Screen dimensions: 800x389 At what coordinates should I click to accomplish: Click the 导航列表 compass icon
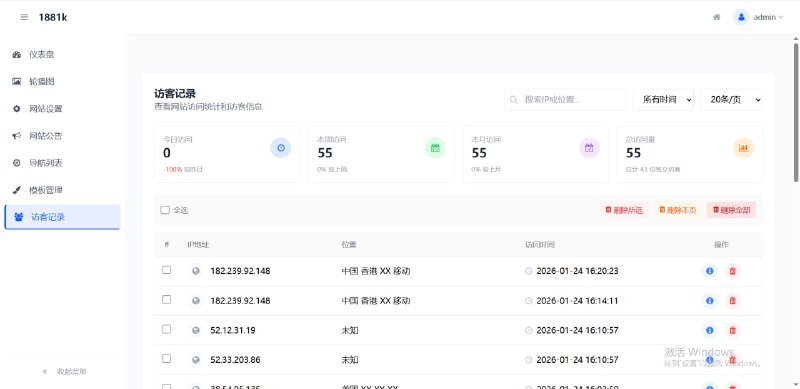17,163
